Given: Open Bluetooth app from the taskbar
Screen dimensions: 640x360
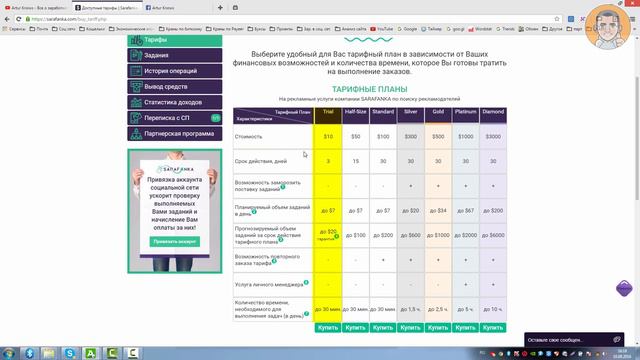Looking at the screenshot, I should coord(29,353).
